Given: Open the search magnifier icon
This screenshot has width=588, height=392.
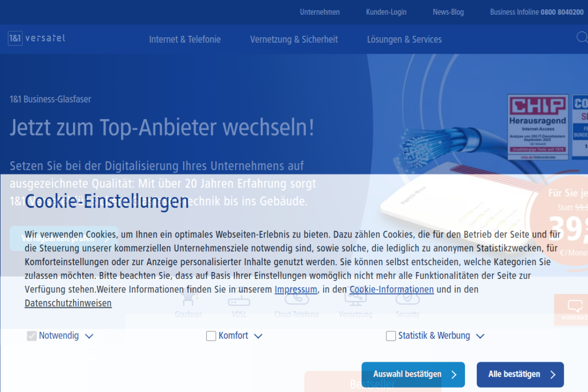Looking at the screenshot, I should tap(582, 37).
